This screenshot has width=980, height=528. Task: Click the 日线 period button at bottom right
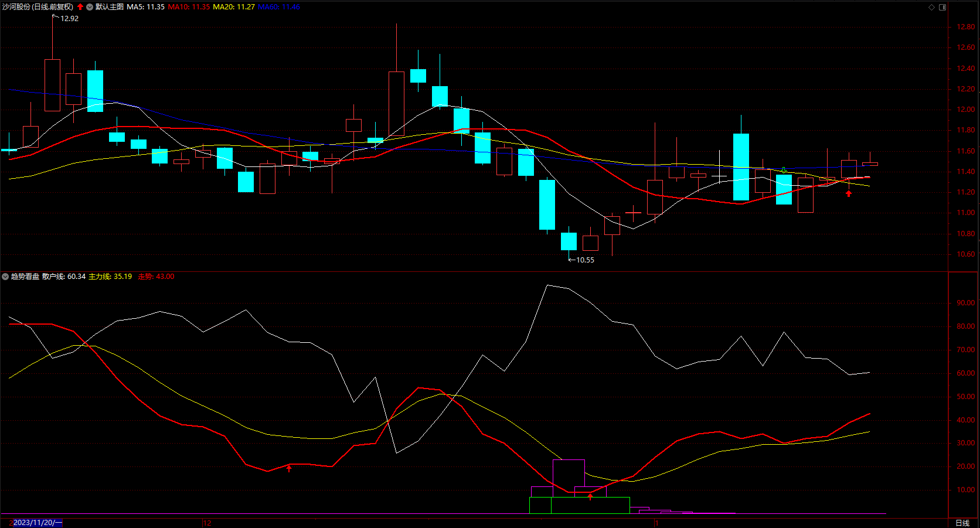coord(962,523)
